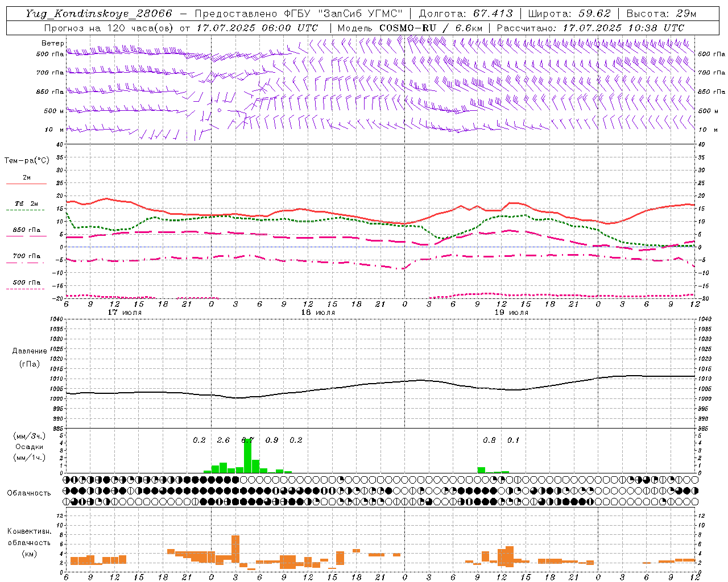Click the '(км)' unit label under convective cloudiness
This screenshot has width=728, height=582.
click(x=29, y=554)
